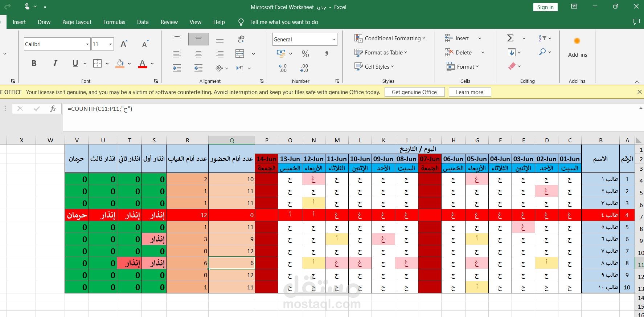Image resolution: width=644 pixels, height=317 pixels.
Task: Apply Comma Style
Action: point(327,54)
